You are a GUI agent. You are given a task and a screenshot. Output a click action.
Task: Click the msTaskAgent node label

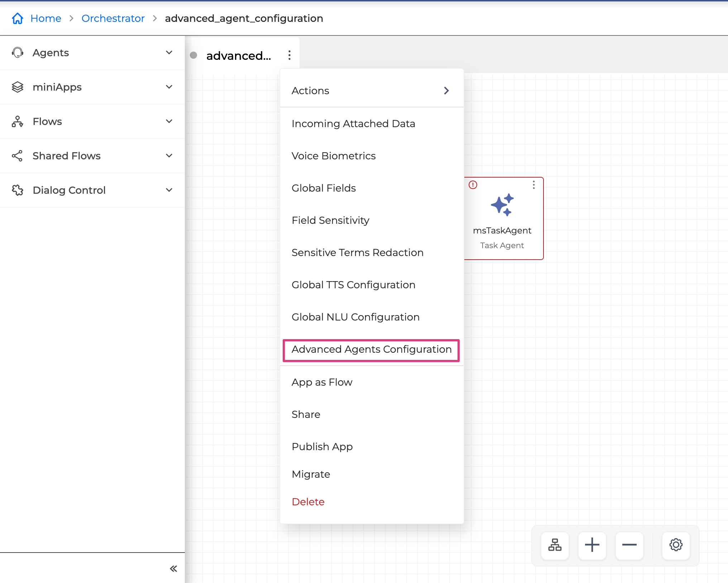[502, 231]
